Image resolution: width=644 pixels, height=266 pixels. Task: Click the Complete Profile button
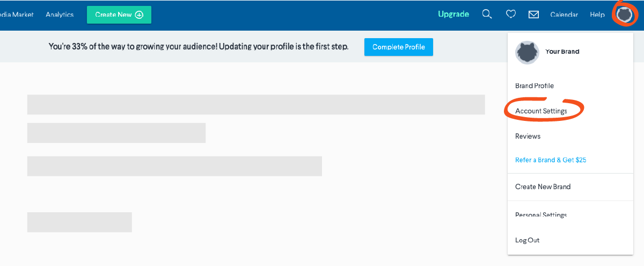[x=399, y=47]
